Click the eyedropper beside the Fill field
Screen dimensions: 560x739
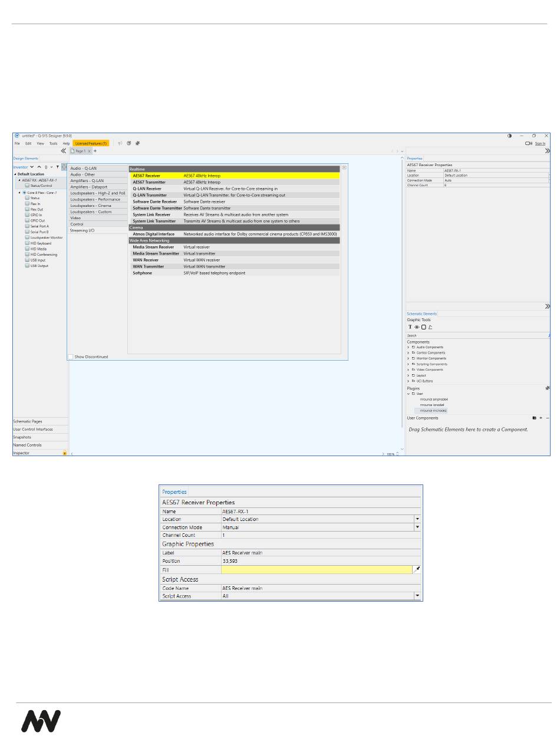pyautogui.click(x=417, y=570)
